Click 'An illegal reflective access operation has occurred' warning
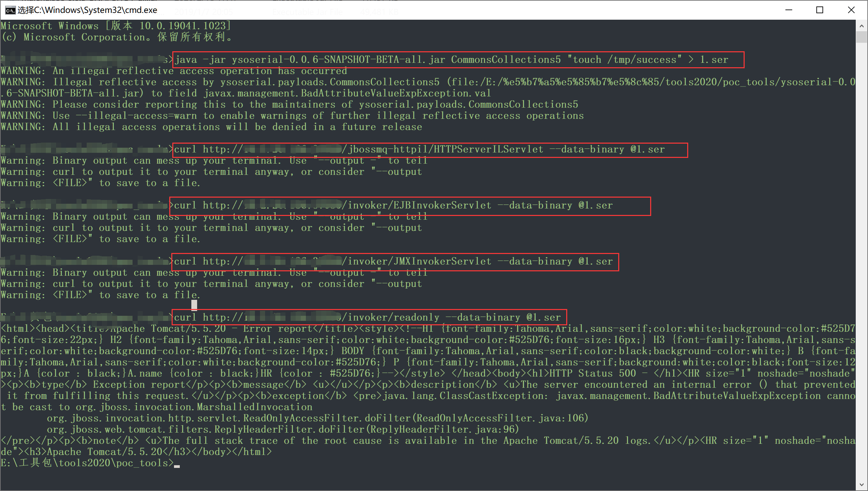 coord(200,71)
